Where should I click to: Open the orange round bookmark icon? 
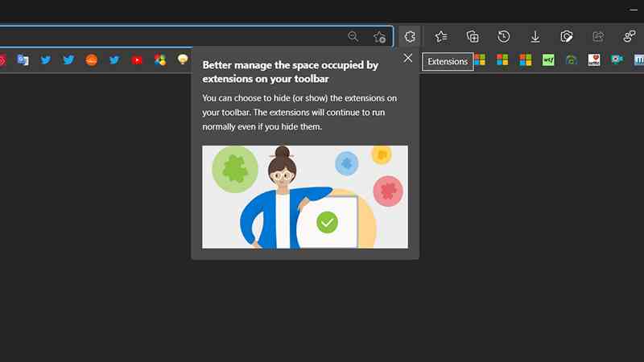pyautogui.click(x=91, y=60)
